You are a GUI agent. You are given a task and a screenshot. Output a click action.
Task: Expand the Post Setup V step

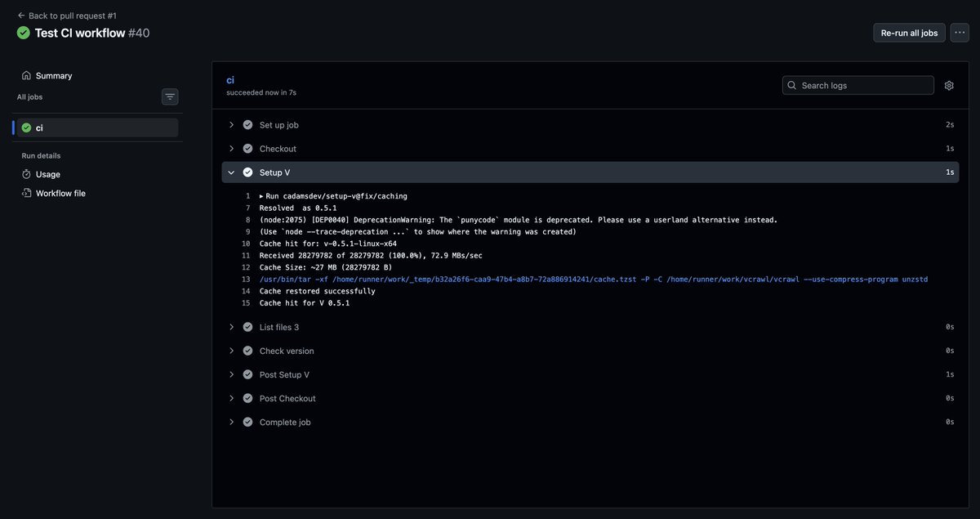[590, 374]
